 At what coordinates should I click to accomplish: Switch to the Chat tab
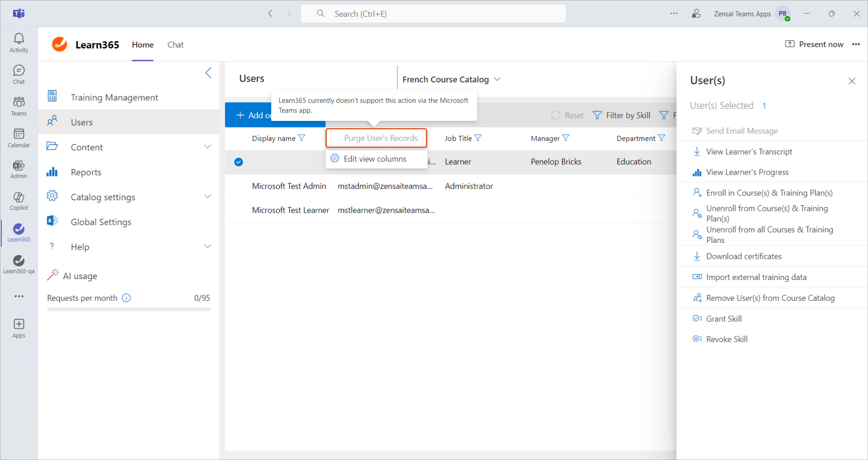click(175, 45)
